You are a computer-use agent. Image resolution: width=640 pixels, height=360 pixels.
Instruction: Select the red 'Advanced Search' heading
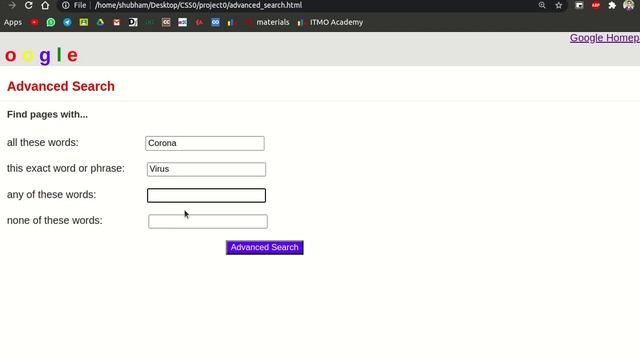(61, 87)
